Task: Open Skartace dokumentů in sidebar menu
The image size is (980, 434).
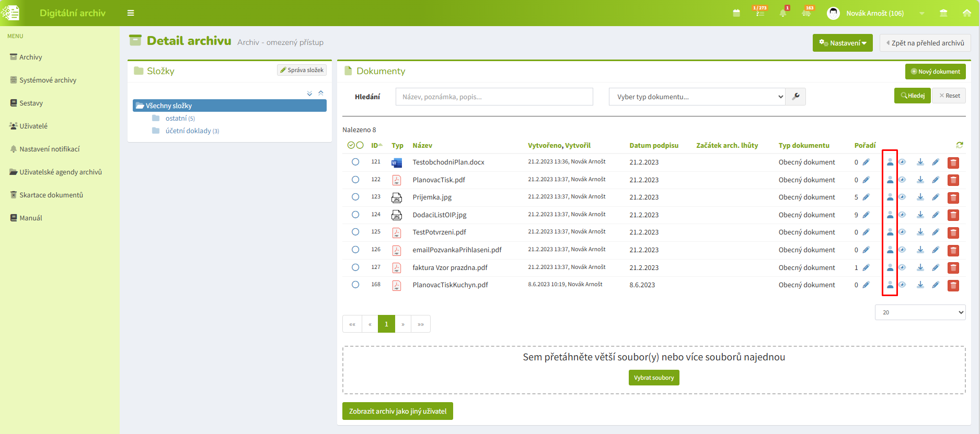Action: click(51, 195)
